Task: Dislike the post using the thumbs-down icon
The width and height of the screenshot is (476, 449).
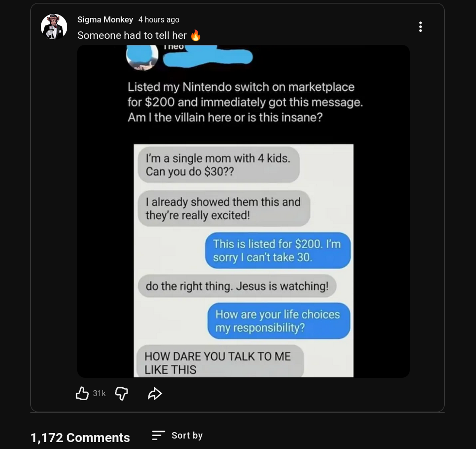Action: coord(121,393)
